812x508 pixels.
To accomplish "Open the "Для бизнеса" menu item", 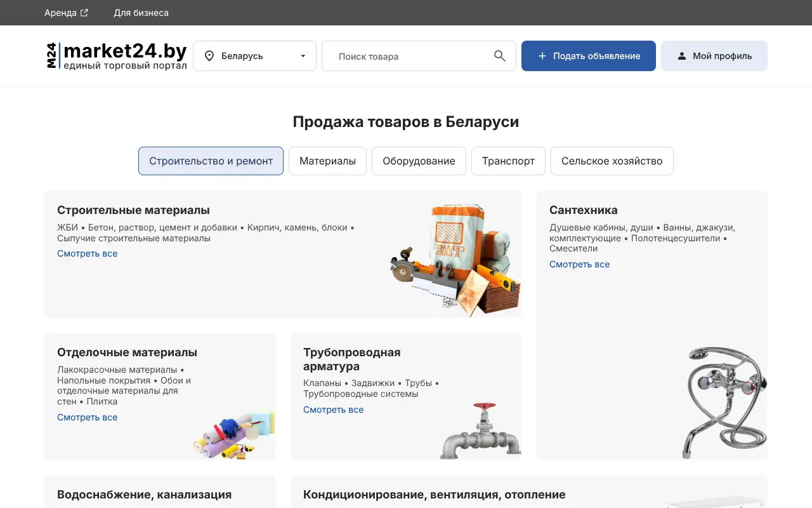I will click(141, 13).
